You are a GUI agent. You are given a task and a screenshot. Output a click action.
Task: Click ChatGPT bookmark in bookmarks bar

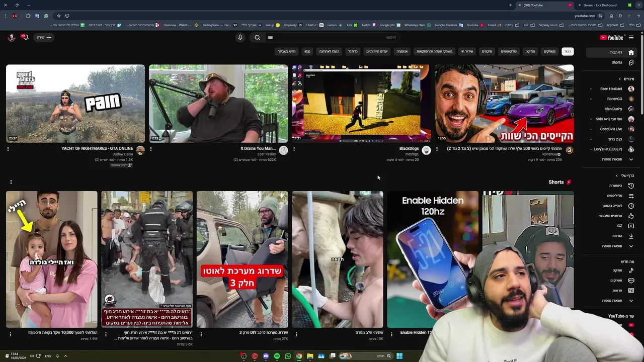tap(314, 25)
